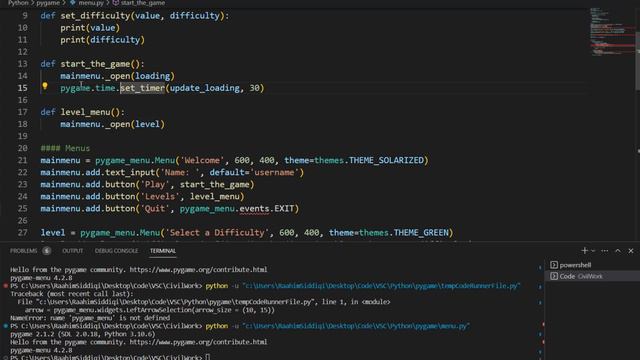Click 'mainmenu._open(level)' on line 18
The image size is (640, 360).
point(113,124)
